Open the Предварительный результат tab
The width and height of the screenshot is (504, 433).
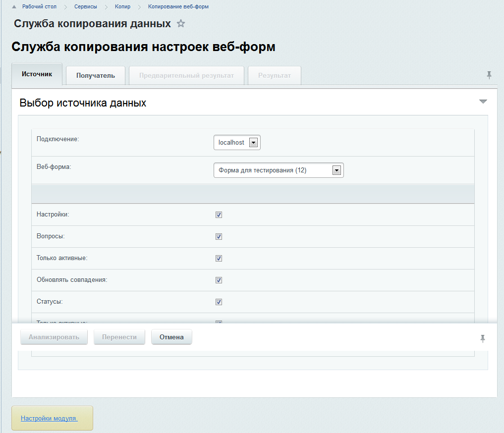pos(186,76)
